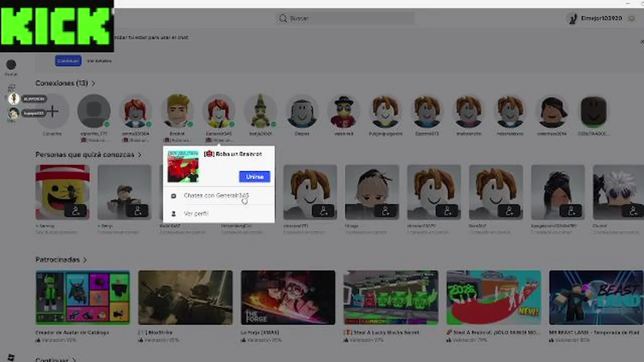Select the first sidebar chat avatar

(x=14, y=99)
